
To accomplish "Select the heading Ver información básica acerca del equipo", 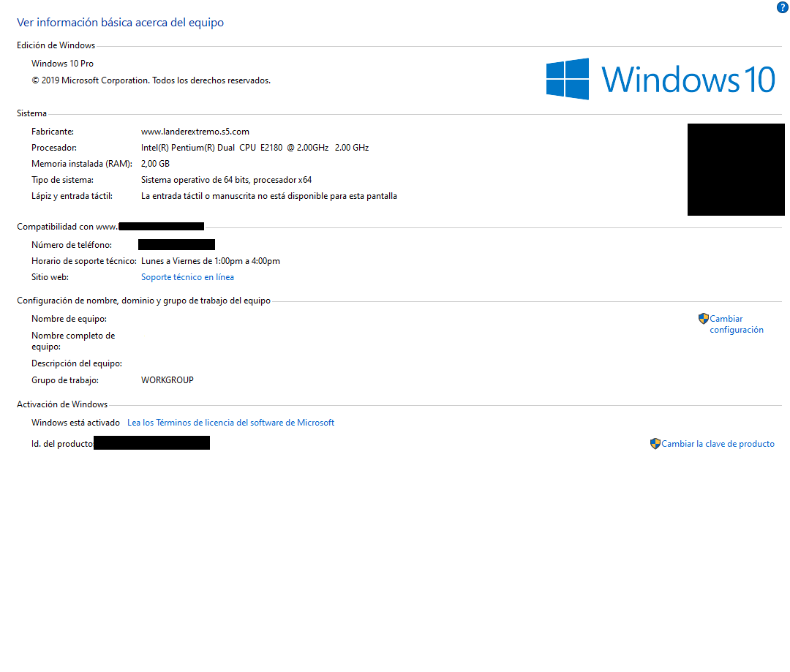I will 121,23.
